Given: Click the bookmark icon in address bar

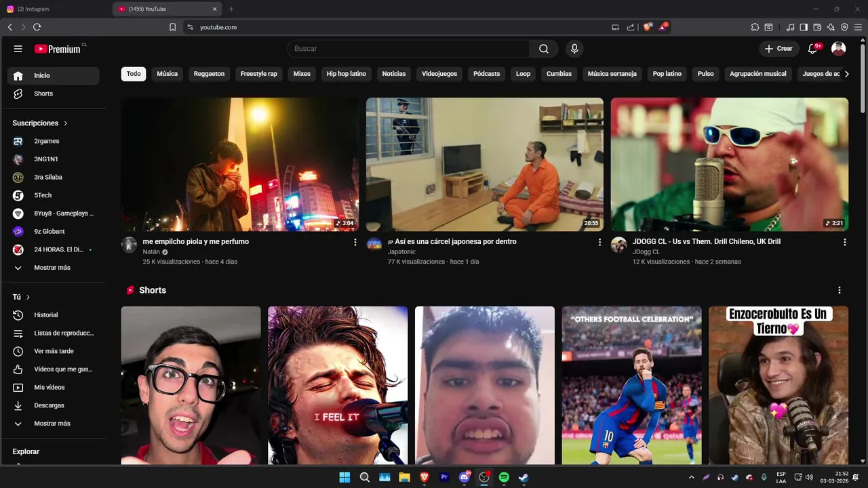Looking at the screenshot, I should 173,27.
